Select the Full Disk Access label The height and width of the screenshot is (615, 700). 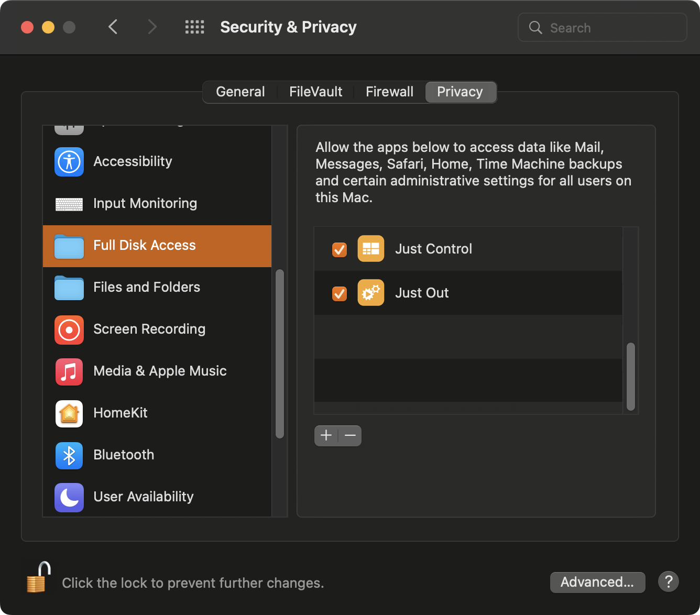tap(145, 245)
